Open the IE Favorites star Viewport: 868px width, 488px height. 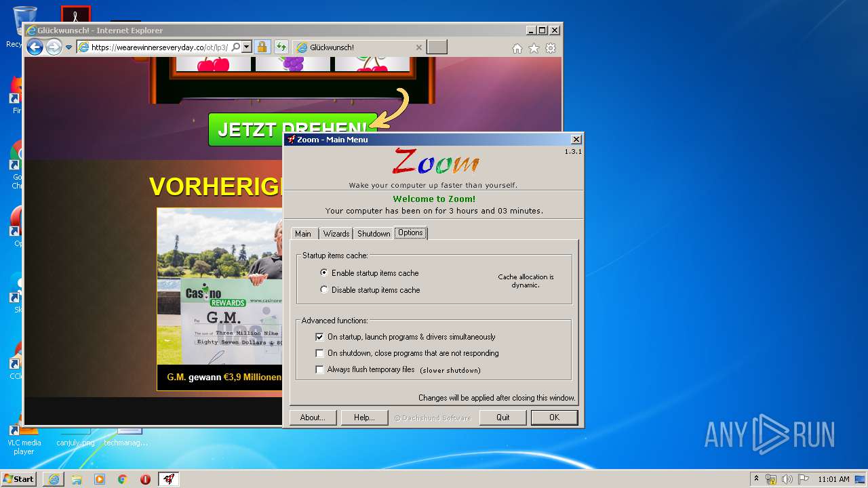534,48
